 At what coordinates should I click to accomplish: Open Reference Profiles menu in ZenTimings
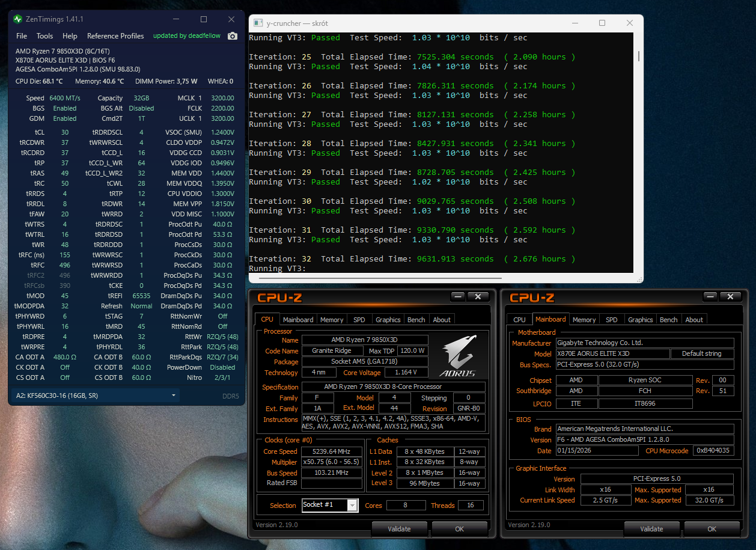click(x=115, y=36)
